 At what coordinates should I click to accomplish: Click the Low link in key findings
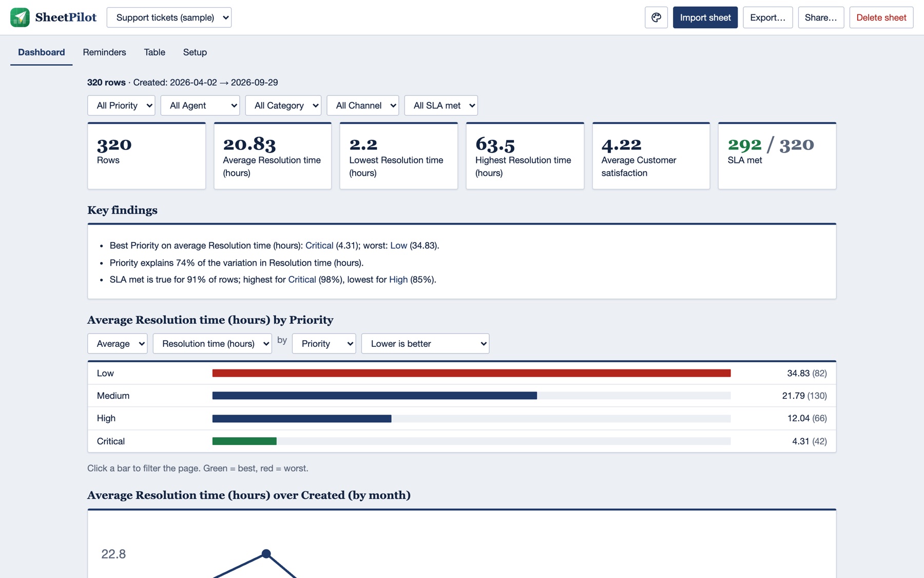pyautogui.click(x=398, y=246)
